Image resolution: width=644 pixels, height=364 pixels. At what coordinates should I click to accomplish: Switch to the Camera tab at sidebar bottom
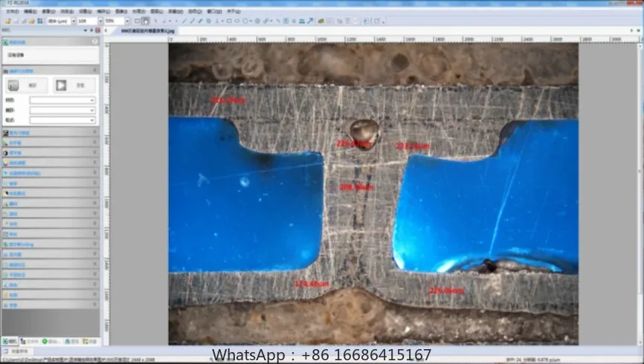coord(11,341)
